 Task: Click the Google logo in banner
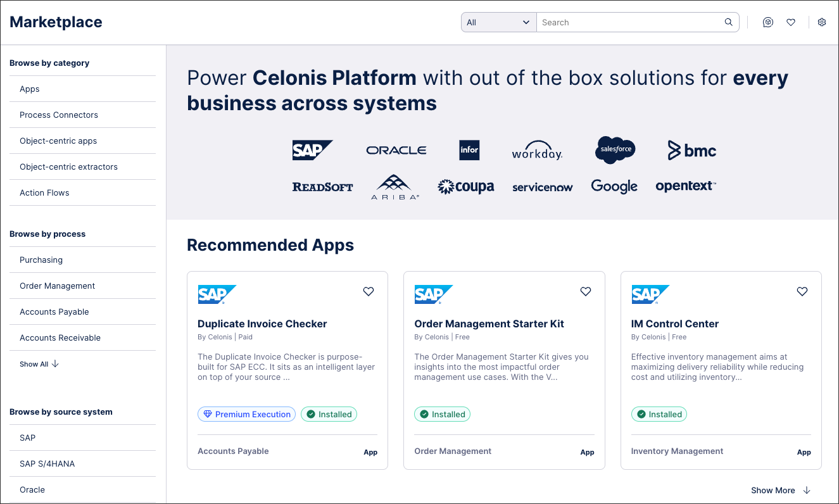pos(614,187)
